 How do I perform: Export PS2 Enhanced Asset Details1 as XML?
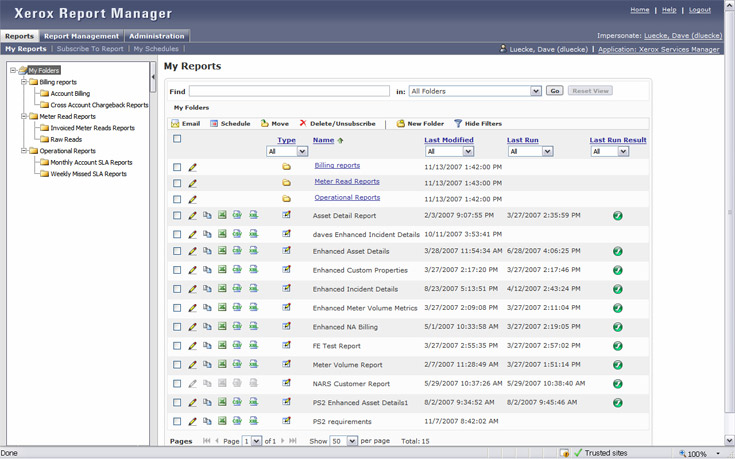[x=253, y=402]
